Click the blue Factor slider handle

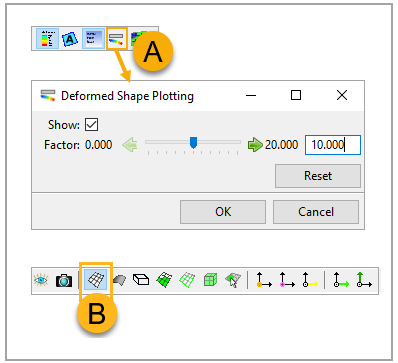coord(193,142)
